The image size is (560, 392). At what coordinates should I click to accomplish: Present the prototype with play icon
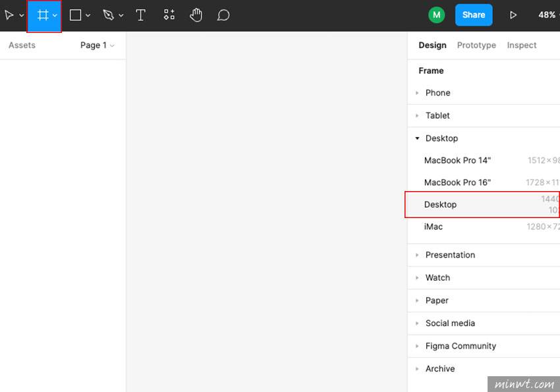click(513, 15)
